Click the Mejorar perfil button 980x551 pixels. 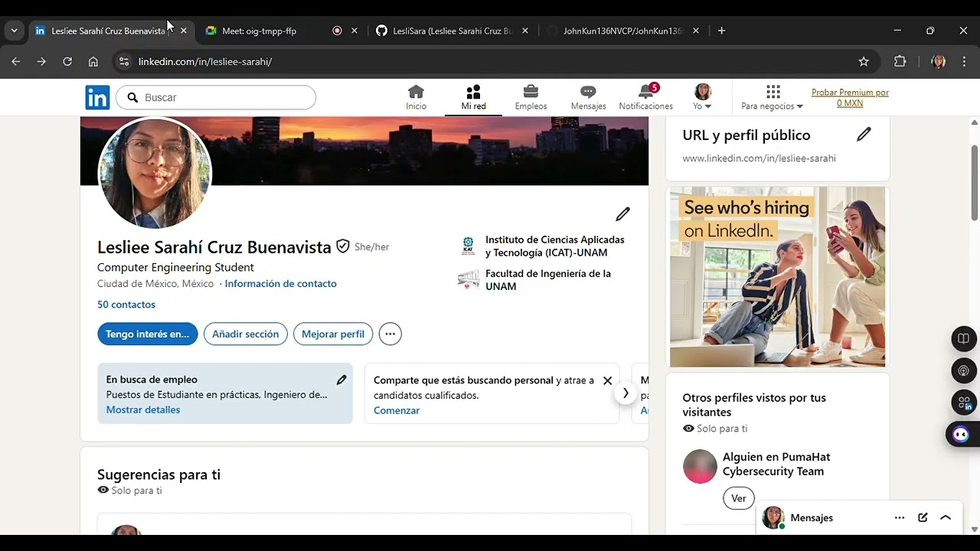333,334
